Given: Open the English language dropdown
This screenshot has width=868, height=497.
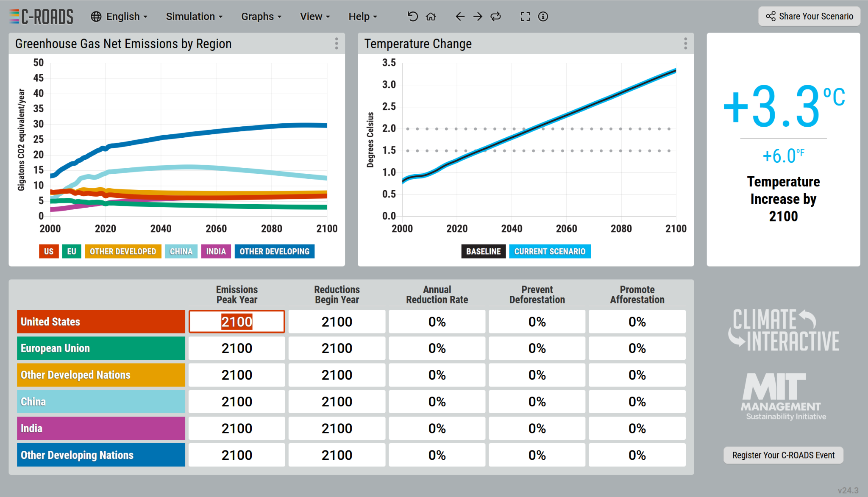Looking at the screenshot, I should click(127, 17).
